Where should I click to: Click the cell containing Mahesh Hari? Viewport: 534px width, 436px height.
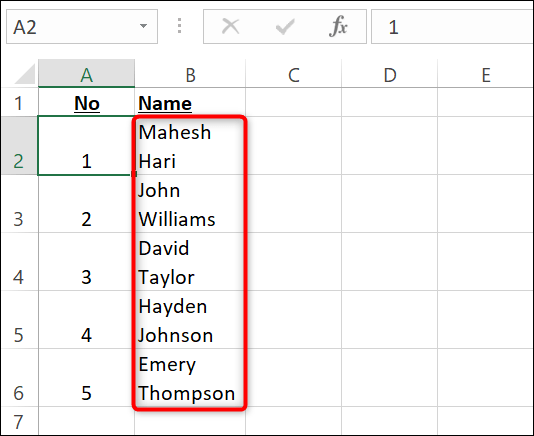tap(190, 146)
